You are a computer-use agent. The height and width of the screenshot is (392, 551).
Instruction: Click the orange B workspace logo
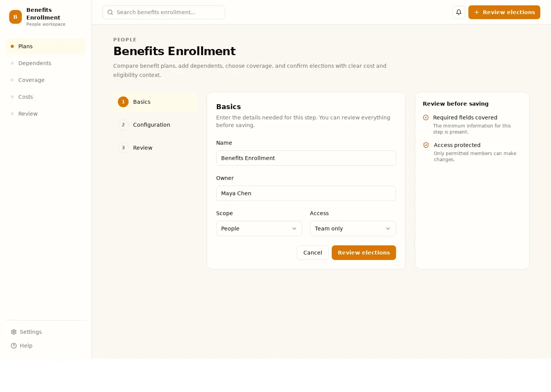[x=15, y=17]
